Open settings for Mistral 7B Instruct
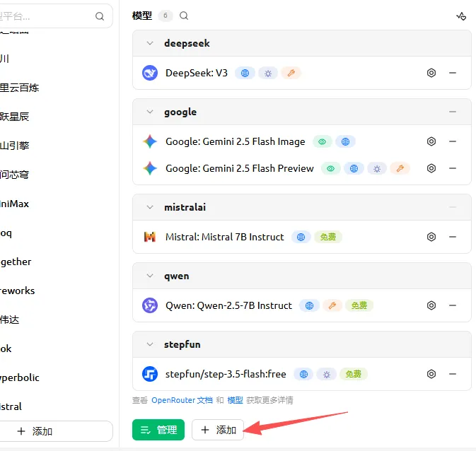Image resolution: width=476 pixels, height=451 pixels. pos(431,237)
